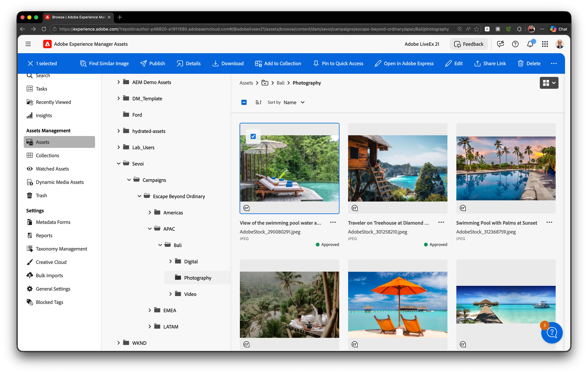Open in Adobe Express
The image size is (588, 374).
pyautogui.click(x=404, y=63)
